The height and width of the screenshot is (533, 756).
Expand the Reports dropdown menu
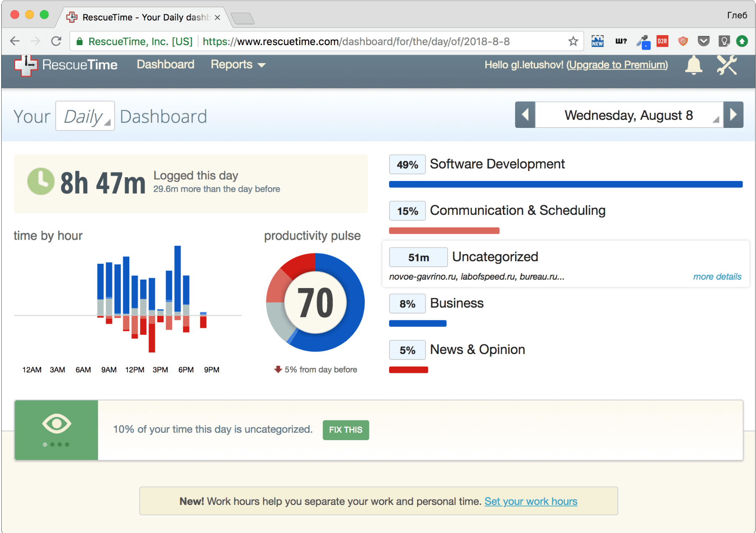pos(238,64)
